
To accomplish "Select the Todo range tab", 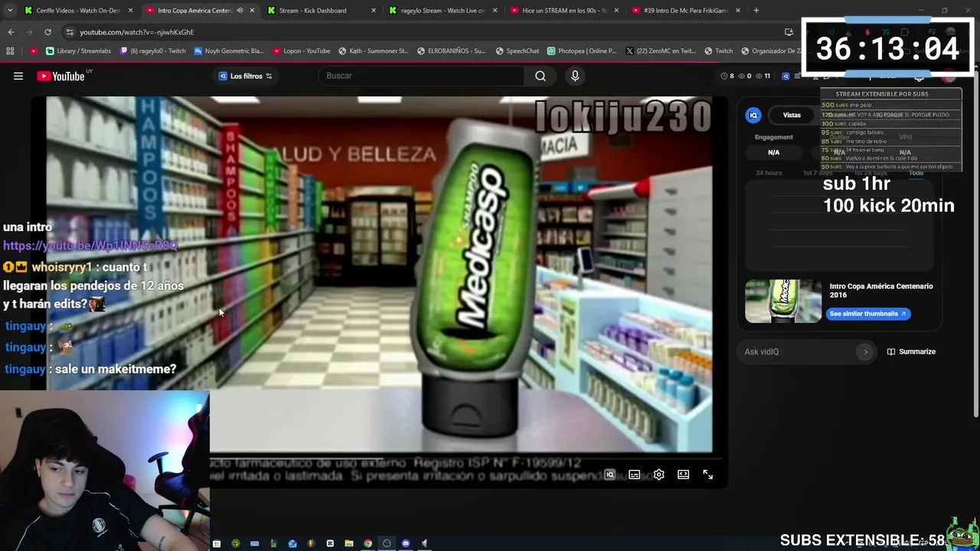I will click(x=916, y=173).
